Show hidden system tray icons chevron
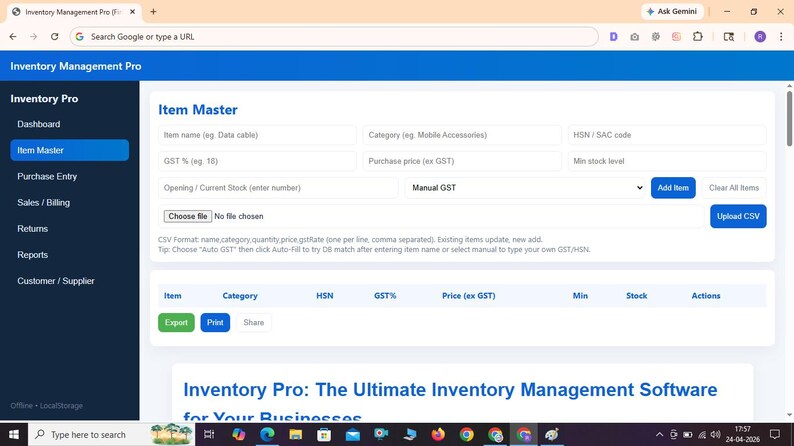 pyautogui.click(x=659, y=434)
